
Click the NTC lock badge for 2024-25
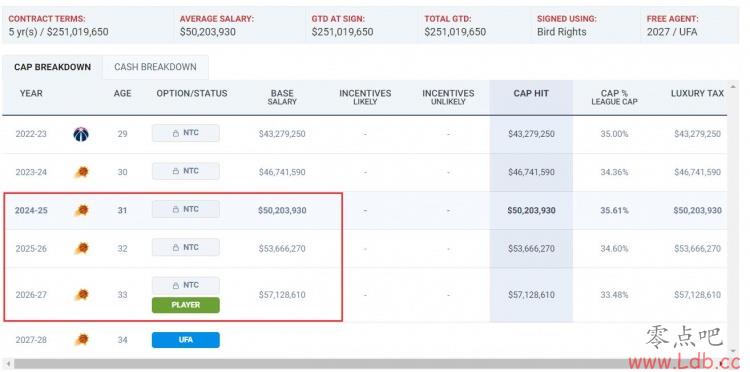coord(186,209)
